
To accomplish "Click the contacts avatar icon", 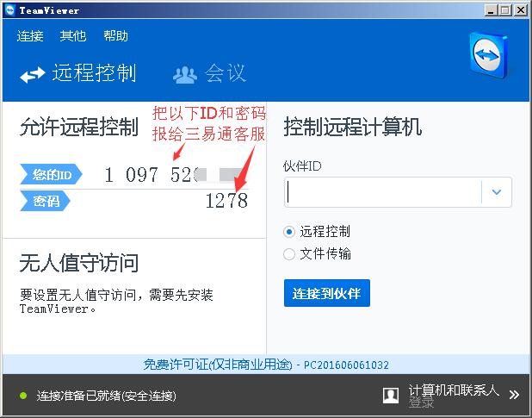I will (391, 396).
